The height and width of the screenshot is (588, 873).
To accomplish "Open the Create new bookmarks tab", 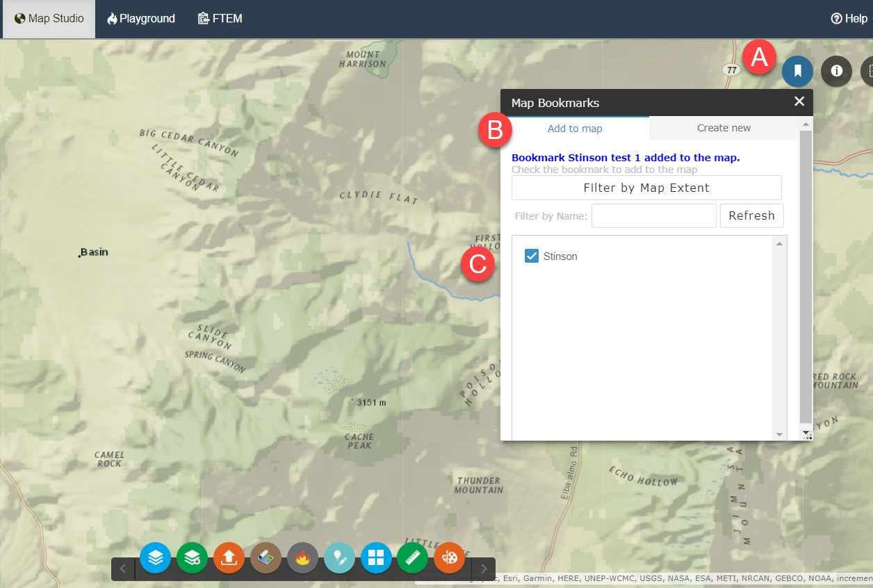I will tap(724, 128).
